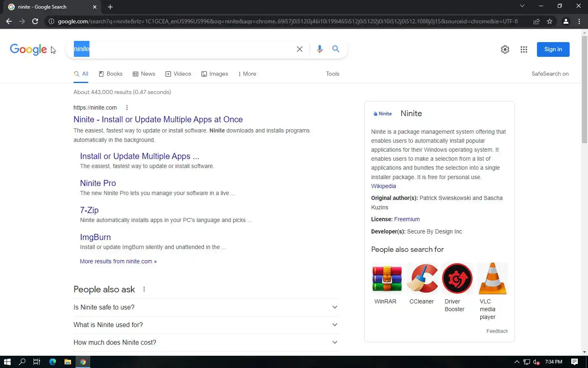Open People also ask options menu
The image size is (588, 368).
click(x=144, y=289)
